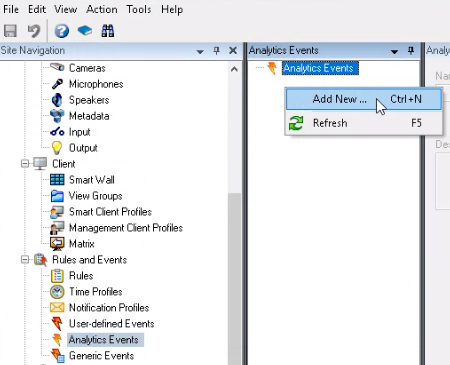Click the blue book icon in toolbar

(85, 31)
